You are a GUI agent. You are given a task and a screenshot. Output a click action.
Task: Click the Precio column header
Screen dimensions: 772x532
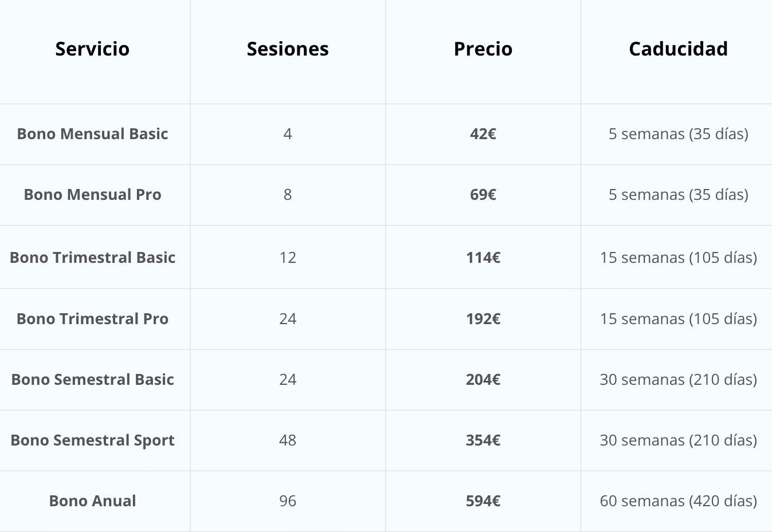tap(483, 49)
